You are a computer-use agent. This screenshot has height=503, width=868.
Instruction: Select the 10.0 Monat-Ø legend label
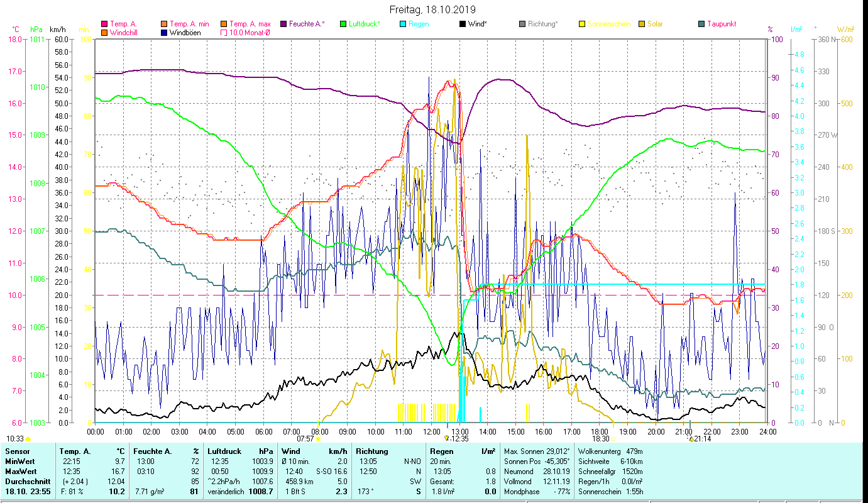click(250, 33)
